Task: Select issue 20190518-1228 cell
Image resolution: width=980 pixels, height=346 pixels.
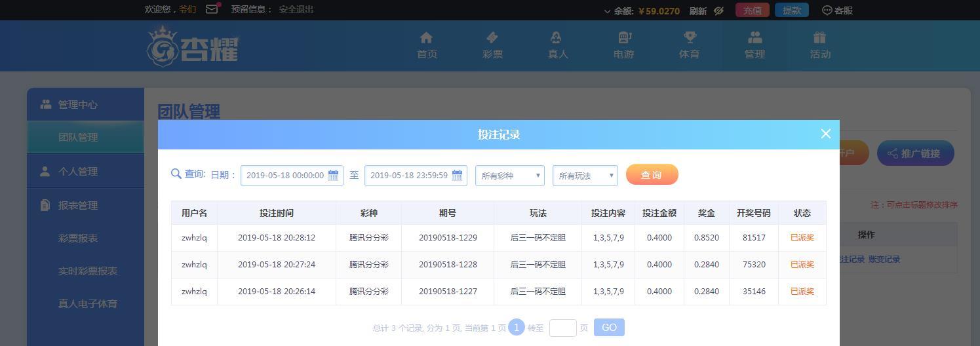Action: coord(448,265)
